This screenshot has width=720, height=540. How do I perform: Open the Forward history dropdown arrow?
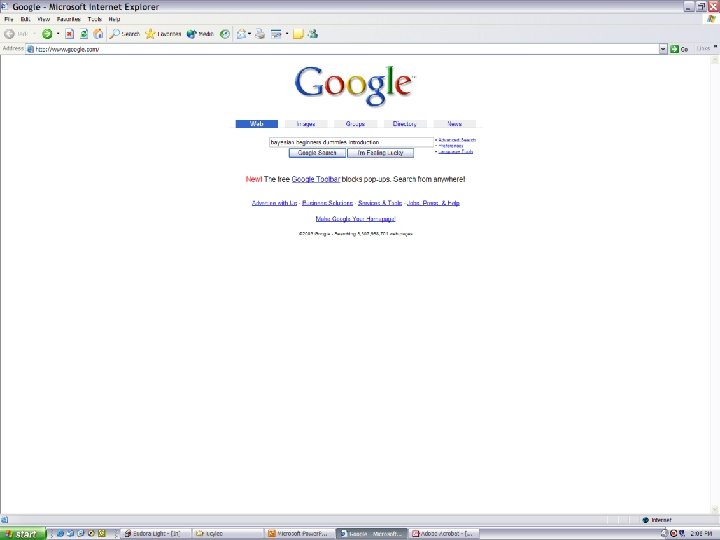(x=58, y=34)
